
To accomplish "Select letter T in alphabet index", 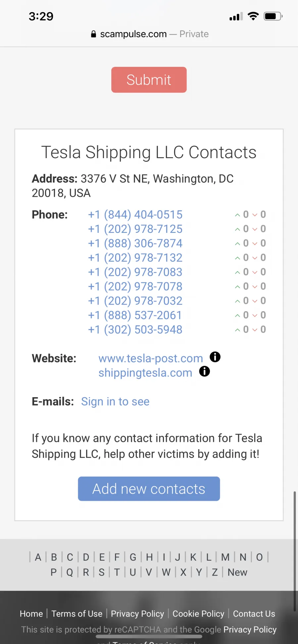I will coord(117,572).
